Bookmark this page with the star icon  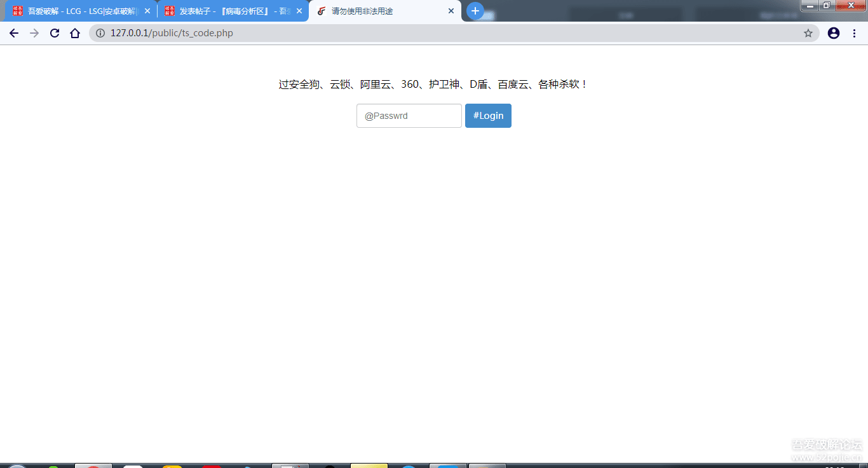point(808,33)
